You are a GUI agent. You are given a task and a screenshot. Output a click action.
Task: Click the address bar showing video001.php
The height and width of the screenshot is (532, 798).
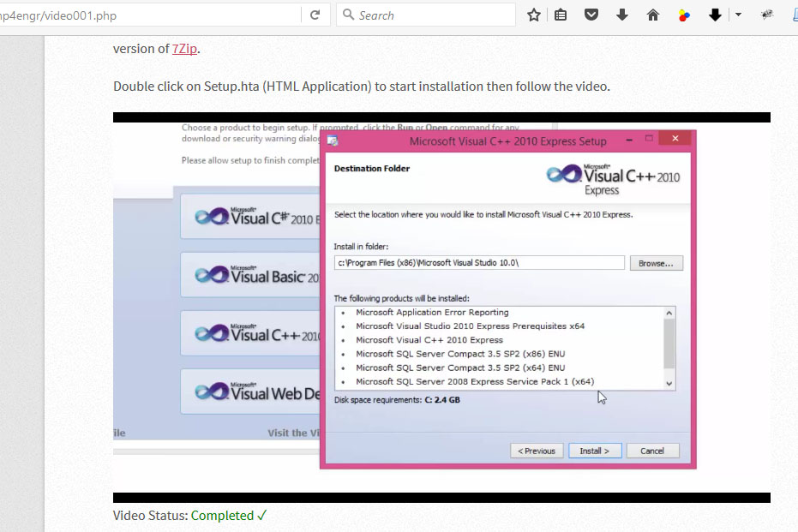tap(150, 15)
